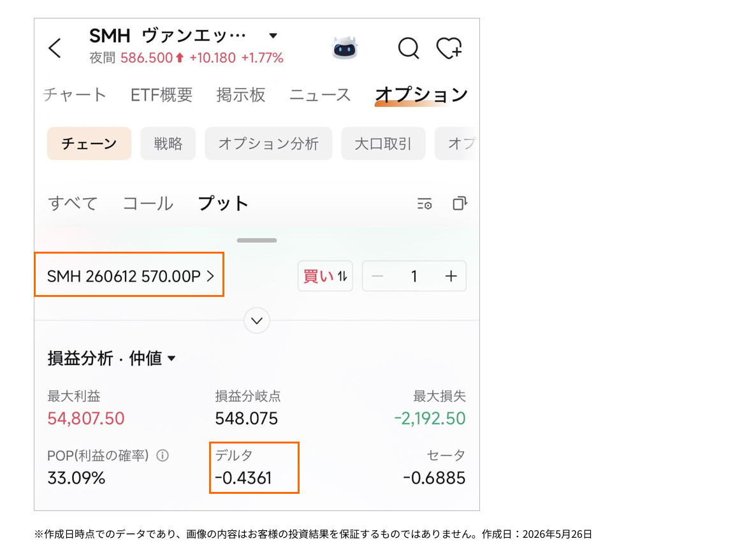Grab the gray drag handle bar
The image size is (756, 555).
pyautogui.click(x=257, y=240)
